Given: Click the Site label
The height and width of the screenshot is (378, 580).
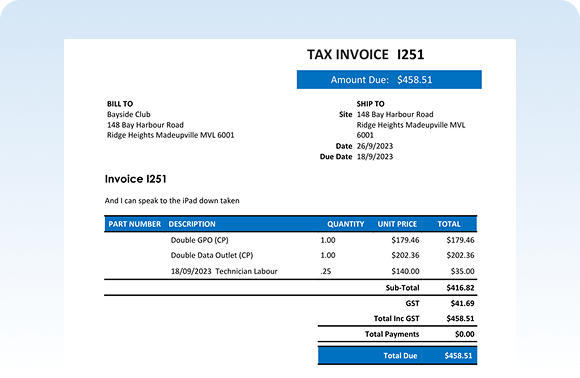Looking at the screenshot, I should [x=345, y=114].
